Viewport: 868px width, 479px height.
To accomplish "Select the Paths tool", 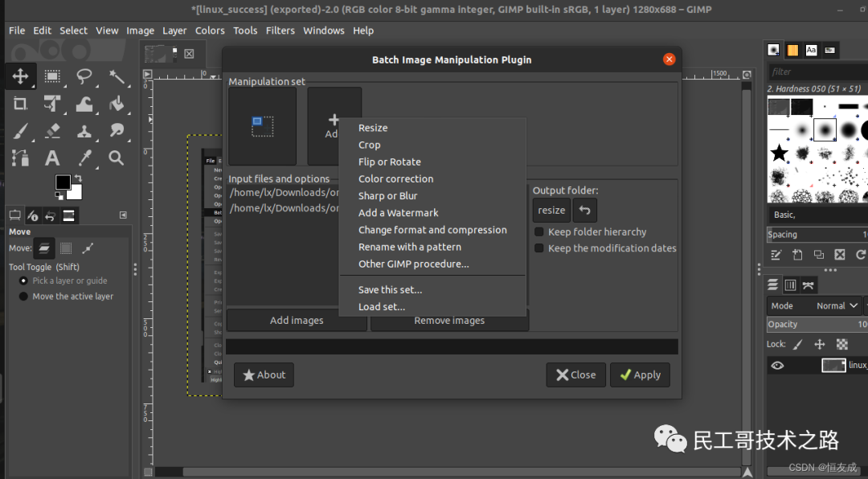I will click(20, 158).
